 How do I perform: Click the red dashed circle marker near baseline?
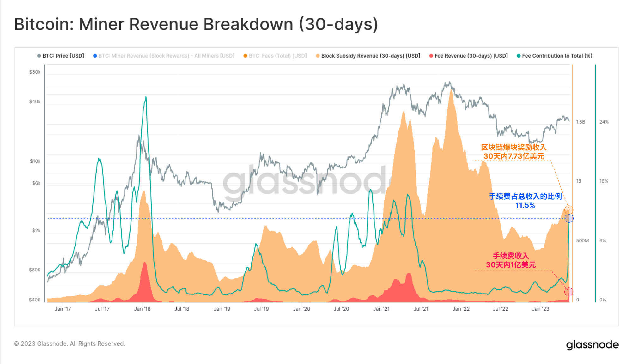[x=568, y=291]
